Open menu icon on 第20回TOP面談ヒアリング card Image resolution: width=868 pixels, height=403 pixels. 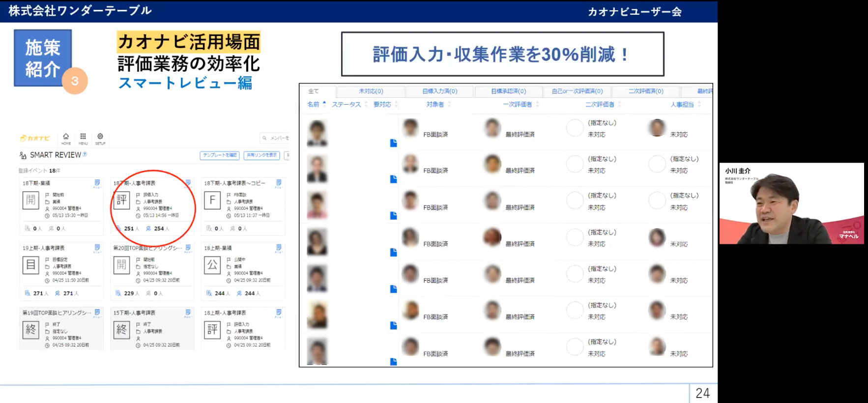point(188,248)
